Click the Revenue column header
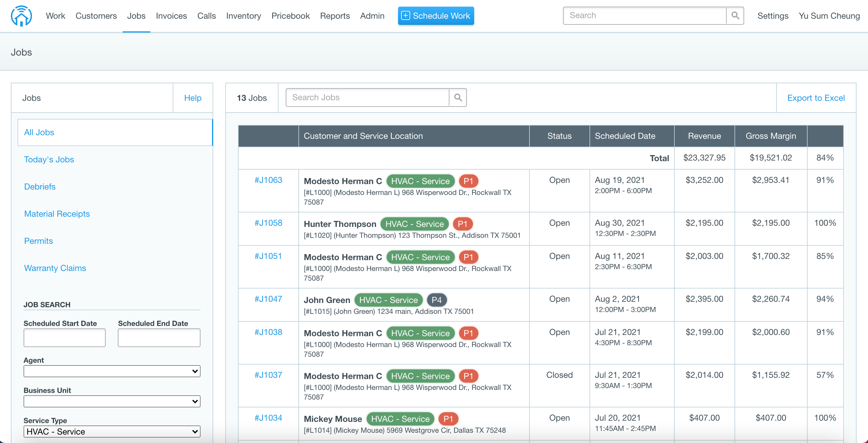The height and width of the screenshot is (443, 868). point(704,136)
